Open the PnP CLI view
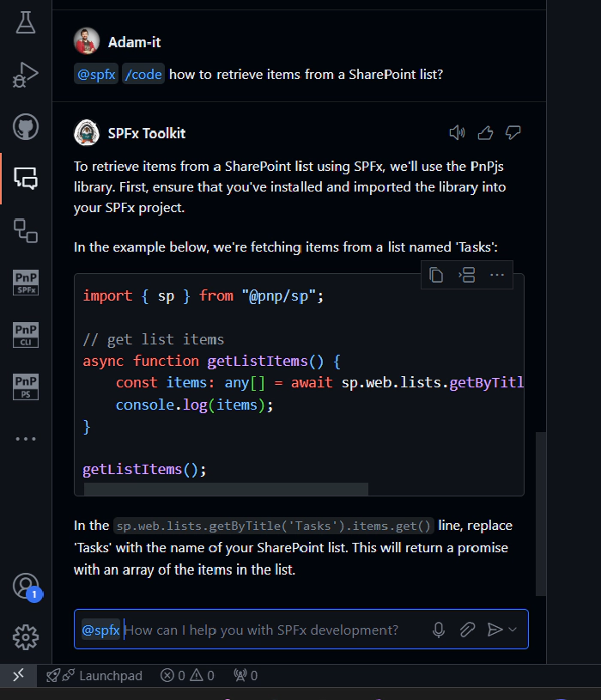This screenshot has width=601, height=700. pyautogui.click(x=26, y=335)
